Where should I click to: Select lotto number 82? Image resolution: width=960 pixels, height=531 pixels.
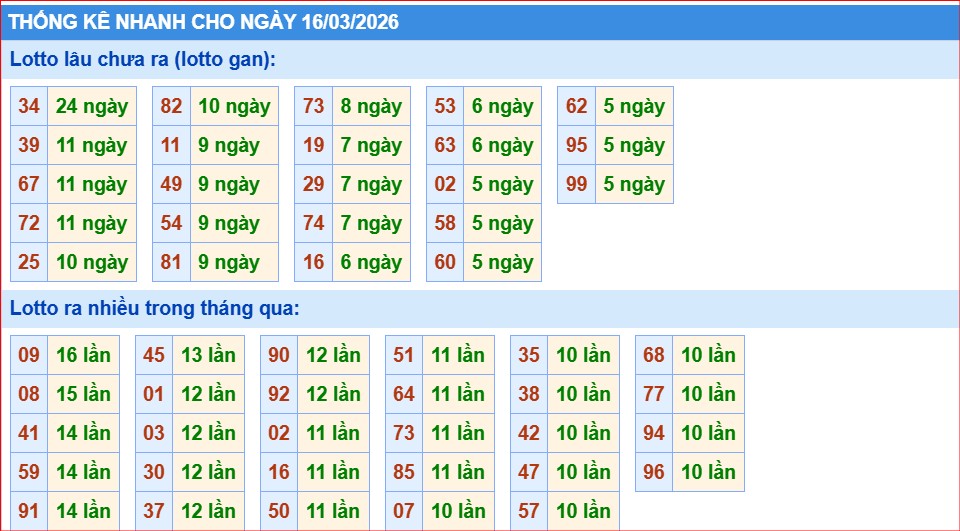[171, 106]
